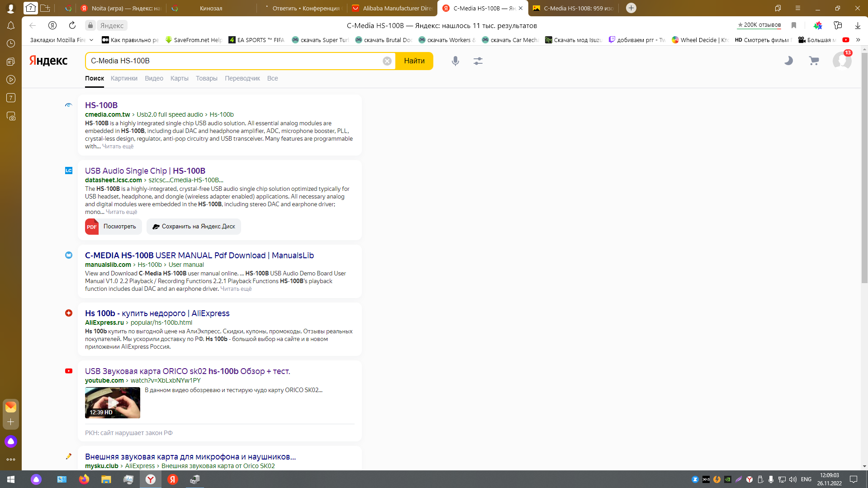Viewport: 868px width, 488px height.
Task: Expand 'Читать ещё' in datasheet.lcsc.com result
Action: click(x=121, y=212)
